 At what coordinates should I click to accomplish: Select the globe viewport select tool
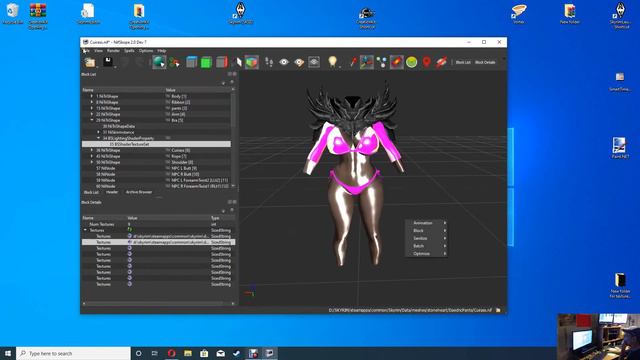(x=159, y=62)
